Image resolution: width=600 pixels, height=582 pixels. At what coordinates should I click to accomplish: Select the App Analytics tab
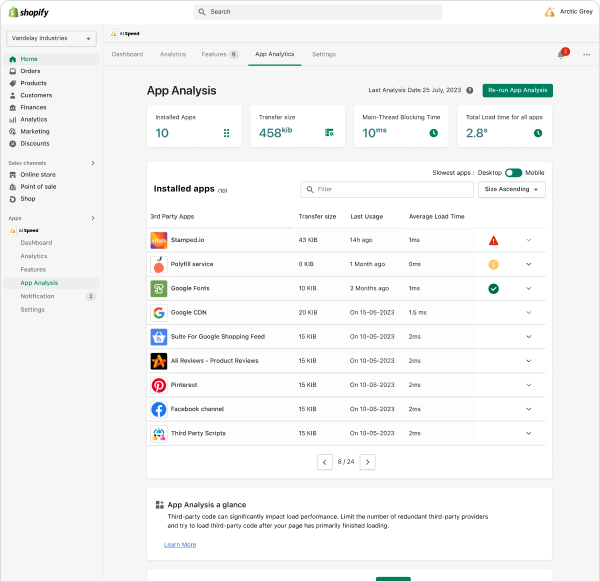click(275, 54)
